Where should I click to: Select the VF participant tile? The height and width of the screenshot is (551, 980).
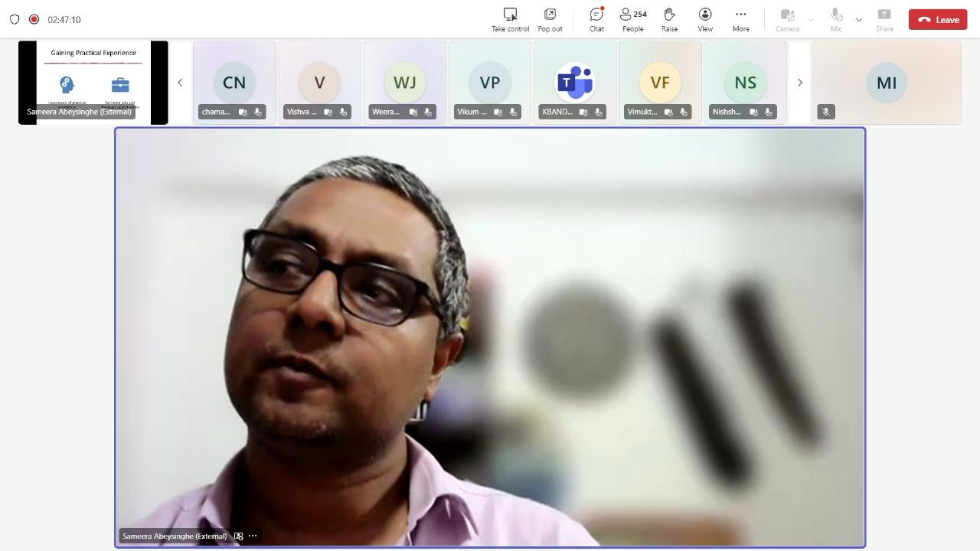[659, 82]
